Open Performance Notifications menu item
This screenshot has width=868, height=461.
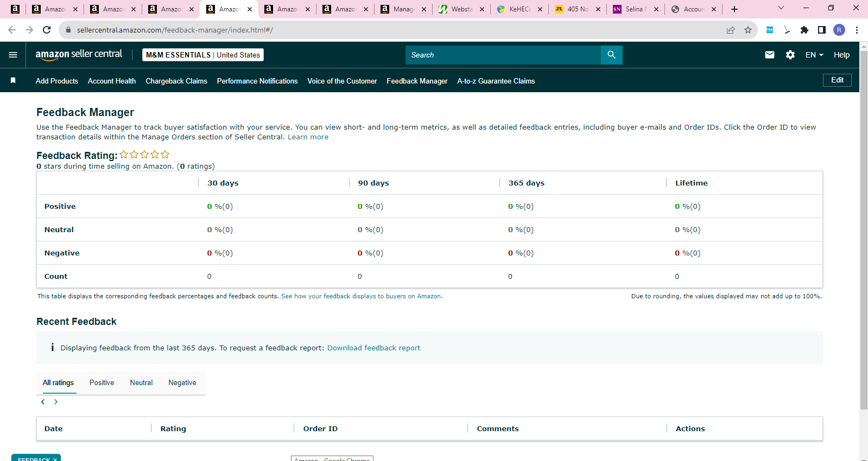click(257, 81)
